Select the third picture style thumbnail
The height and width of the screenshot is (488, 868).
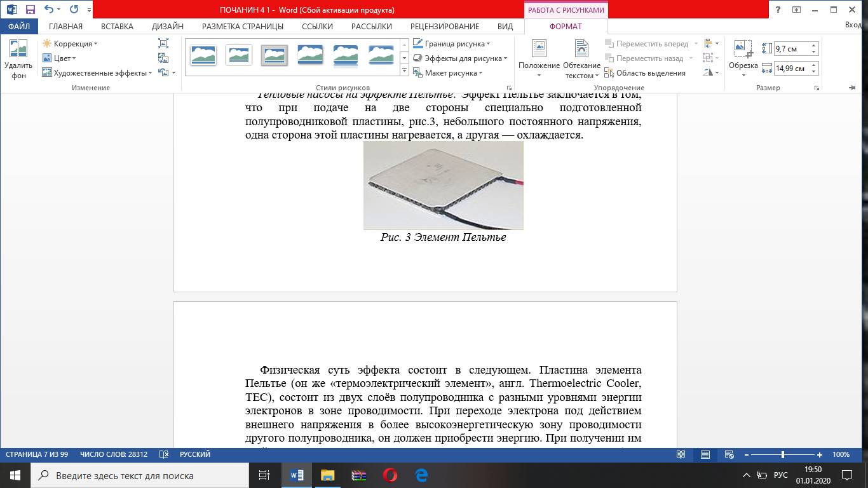[275, 55]
